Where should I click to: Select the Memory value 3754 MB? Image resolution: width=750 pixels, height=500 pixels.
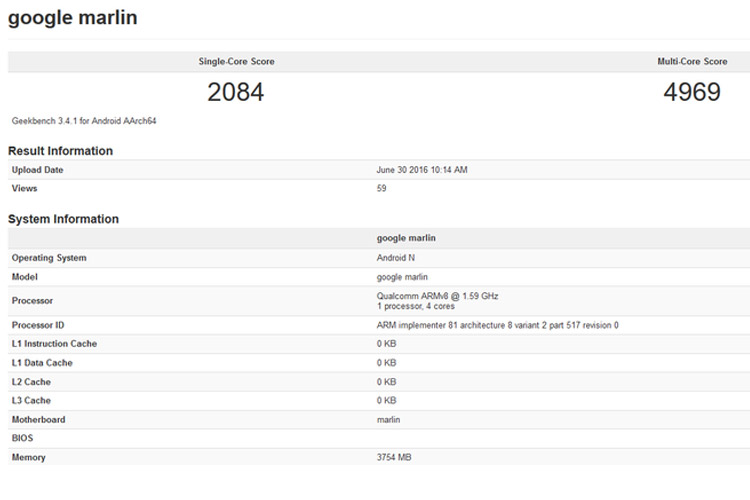click(393, 457)
